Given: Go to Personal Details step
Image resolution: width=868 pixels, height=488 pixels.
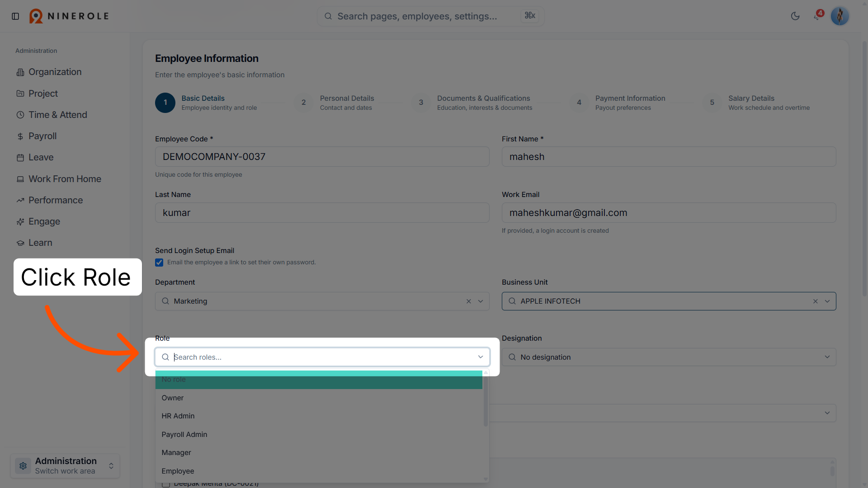Looking at the screenshot, I should (335, 103).
